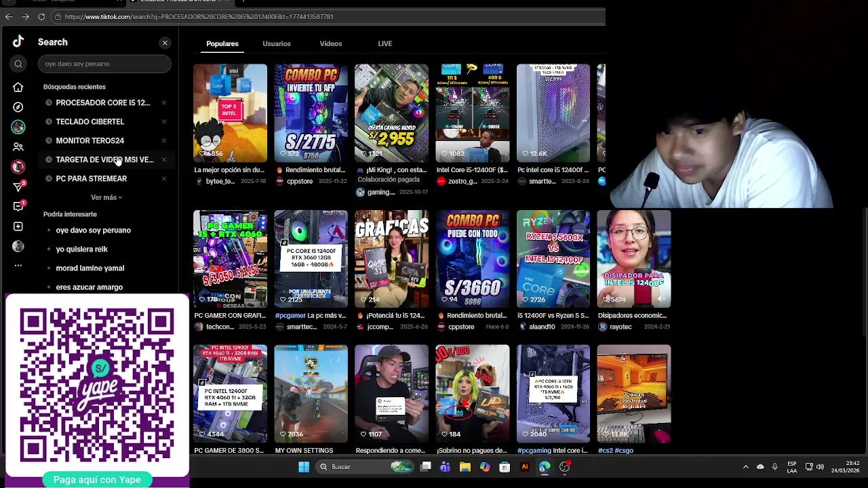Focus the TikTok search input field
Screen dimensions: 868x488
(104, 64)
